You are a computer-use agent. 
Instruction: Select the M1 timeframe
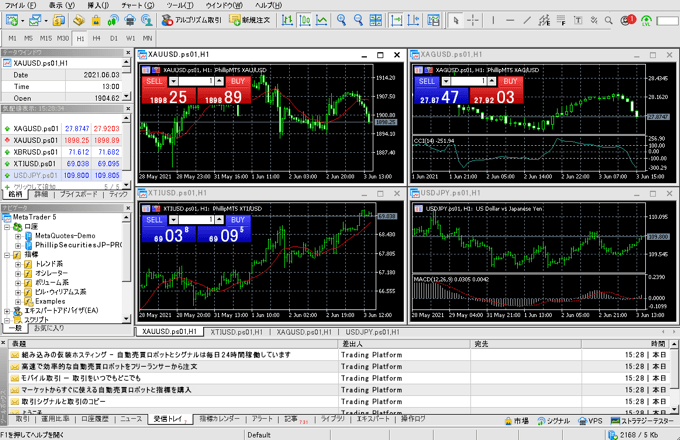click(12, 38)
